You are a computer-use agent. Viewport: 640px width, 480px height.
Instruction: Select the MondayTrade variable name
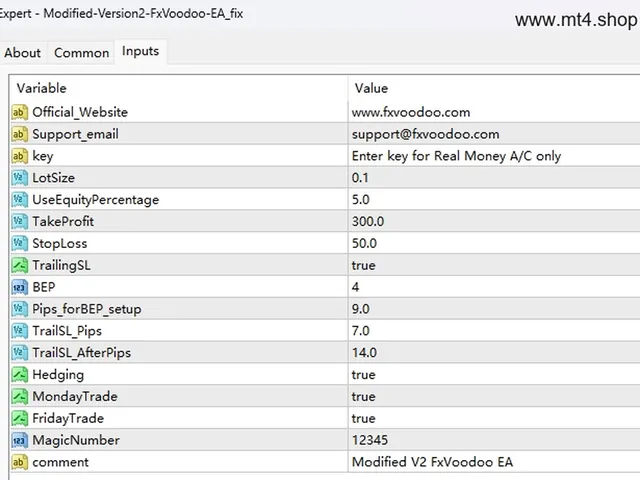coord(75,397)
